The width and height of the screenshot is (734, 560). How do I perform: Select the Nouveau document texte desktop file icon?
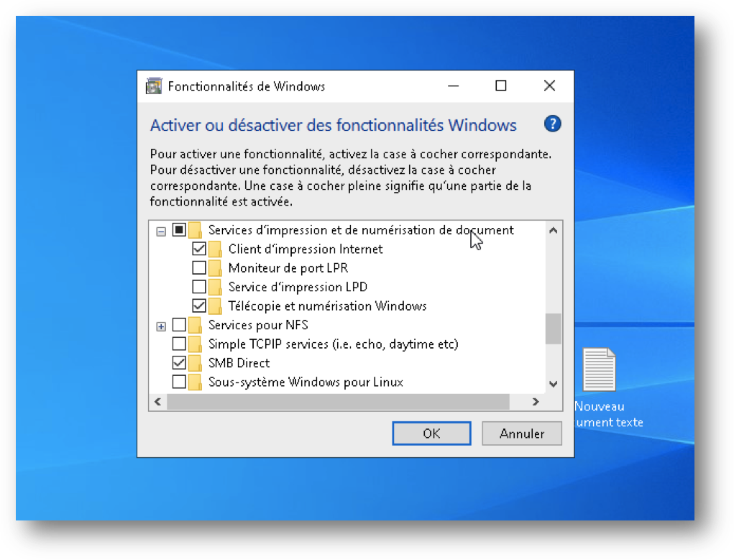[x=599, y=370]
